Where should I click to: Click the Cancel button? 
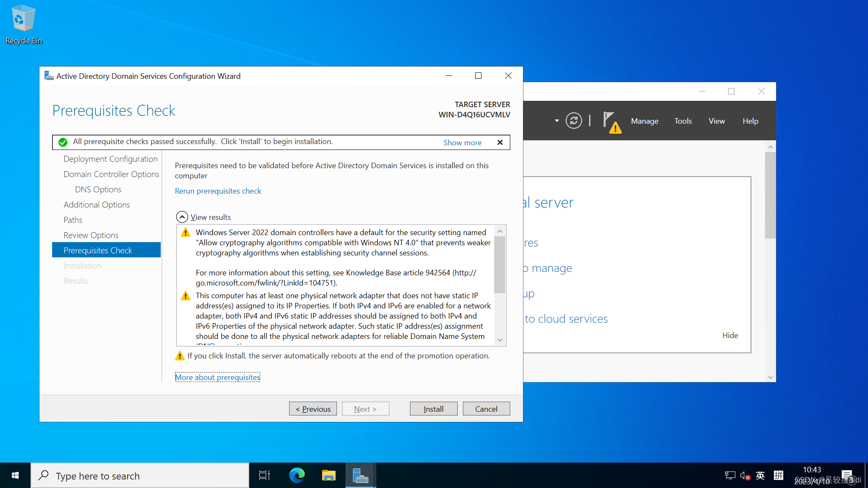click(x=486, y=409)
